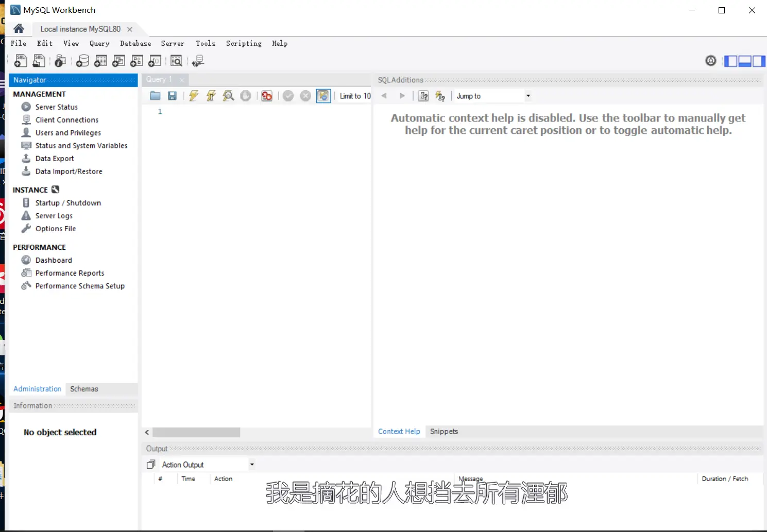
Task: Search table data toolbar icon
Action: click(x=177, y=61)
